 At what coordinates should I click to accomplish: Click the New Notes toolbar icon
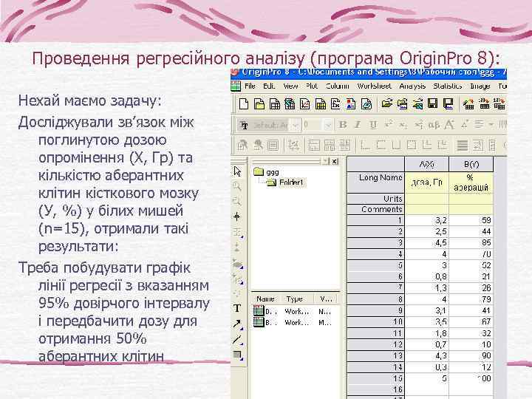coord(366,104)
